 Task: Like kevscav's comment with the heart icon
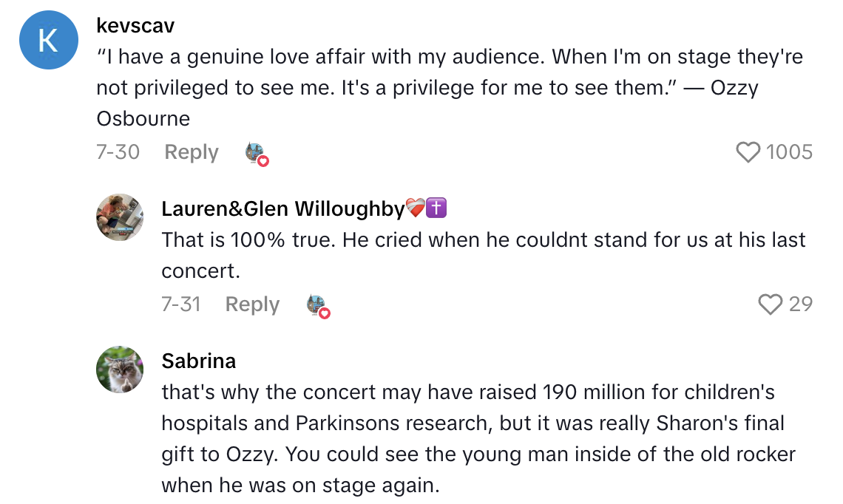[x=748, y=152]
